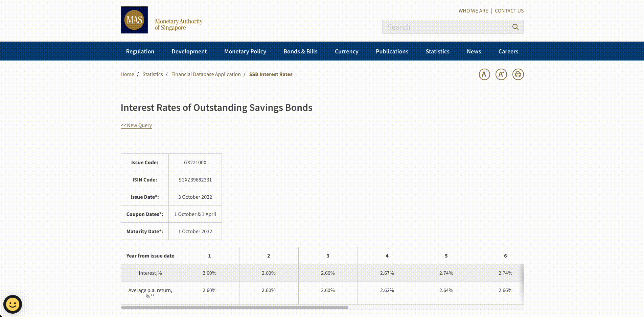Viewport: 644px width, 317px height.
Task: Select coupon dates 1 October & 1 April
Action: (x=195, y=214)
